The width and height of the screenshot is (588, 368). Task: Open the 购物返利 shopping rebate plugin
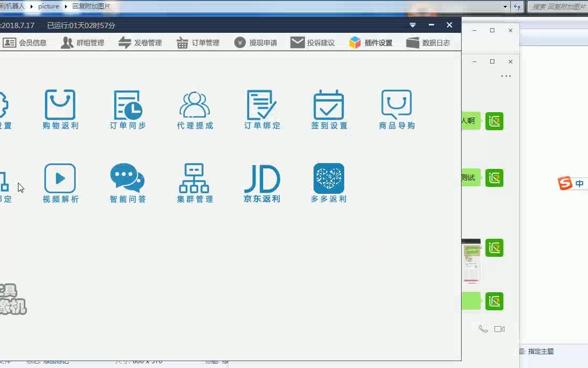tap(60, 110)
